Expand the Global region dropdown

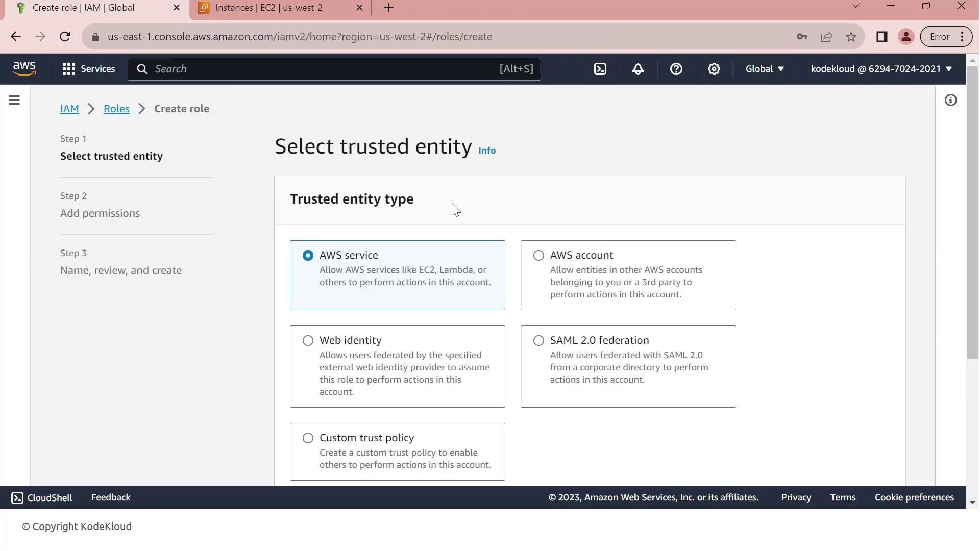coord(764,69)
